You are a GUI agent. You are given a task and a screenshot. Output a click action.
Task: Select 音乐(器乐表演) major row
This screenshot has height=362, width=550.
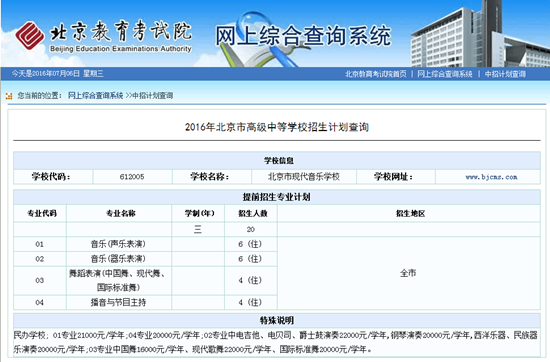[x=145, y=259]
